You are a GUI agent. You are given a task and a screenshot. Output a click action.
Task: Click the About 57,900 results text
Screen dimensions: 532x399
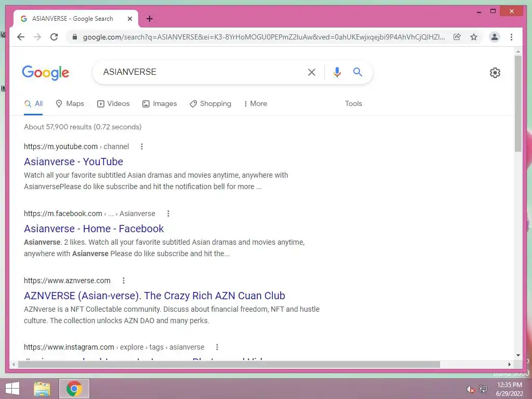[83, 127]
